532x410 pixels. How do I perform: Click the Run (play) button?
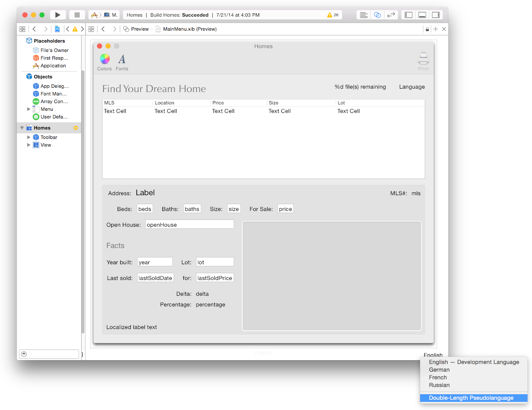click(x=58, y=15)
